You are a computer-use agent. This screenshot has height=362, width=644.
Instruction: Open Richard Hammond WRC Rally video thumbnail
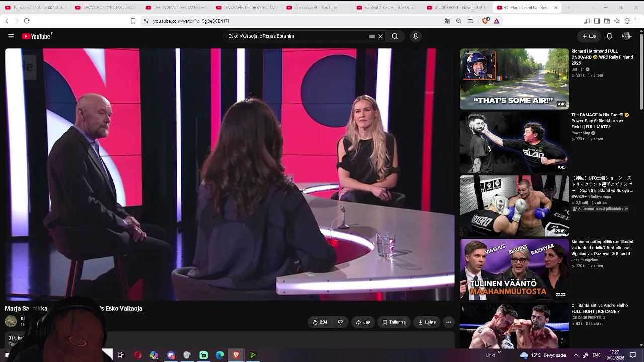tap(514, 79)
